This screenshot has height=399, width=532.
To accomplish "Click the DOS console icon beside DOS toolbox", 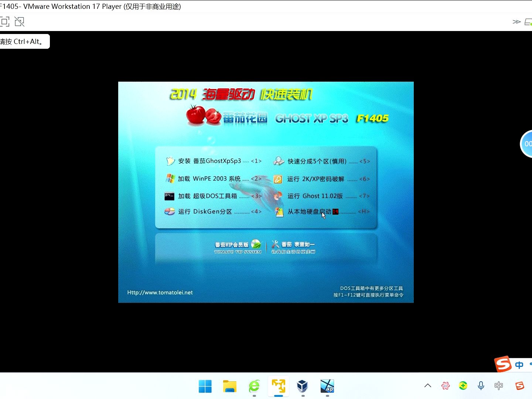I will (170, 196).
